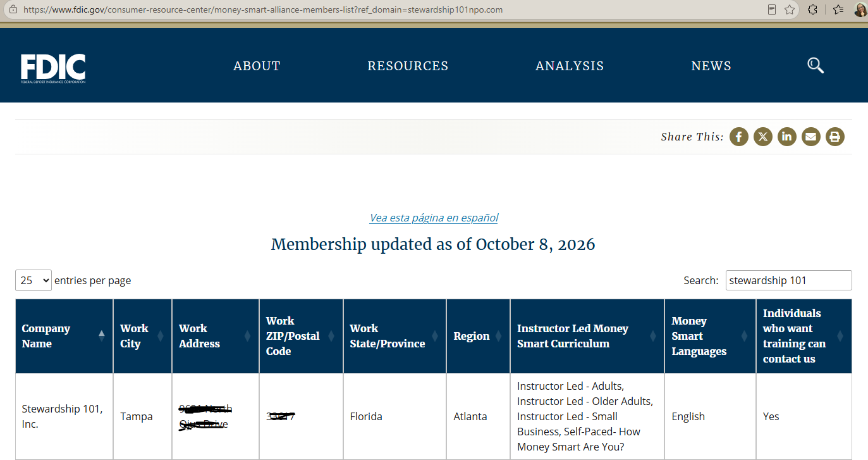Click the padlock icon in address bar
This screenshot has width=868, height=460.
[x=12, y=10]
